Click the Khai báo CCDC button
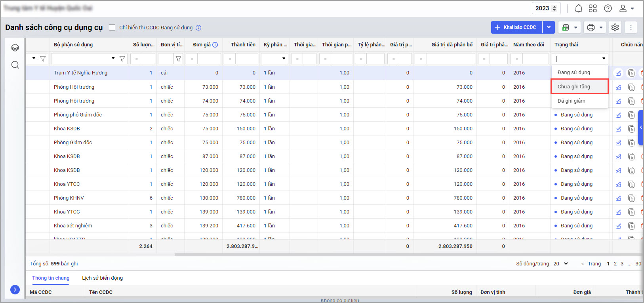Image resolution: width=644 pixels, height=303 pixels. point(516,27)
